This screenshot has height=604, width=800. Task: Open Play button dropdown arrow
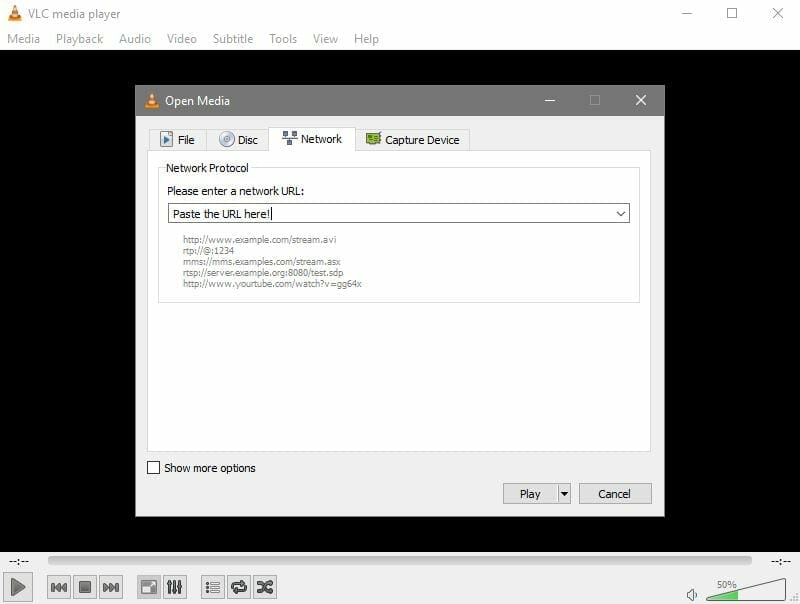pos(564,493)
